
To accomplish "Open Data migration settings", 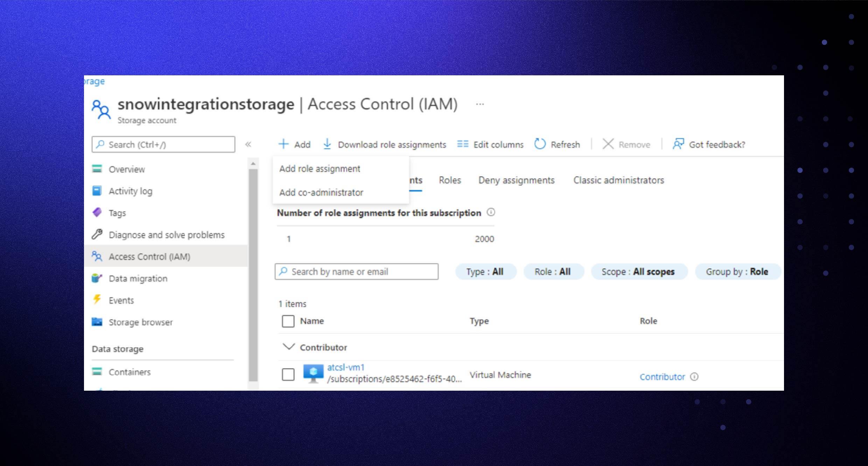I will tap(138, 278).
